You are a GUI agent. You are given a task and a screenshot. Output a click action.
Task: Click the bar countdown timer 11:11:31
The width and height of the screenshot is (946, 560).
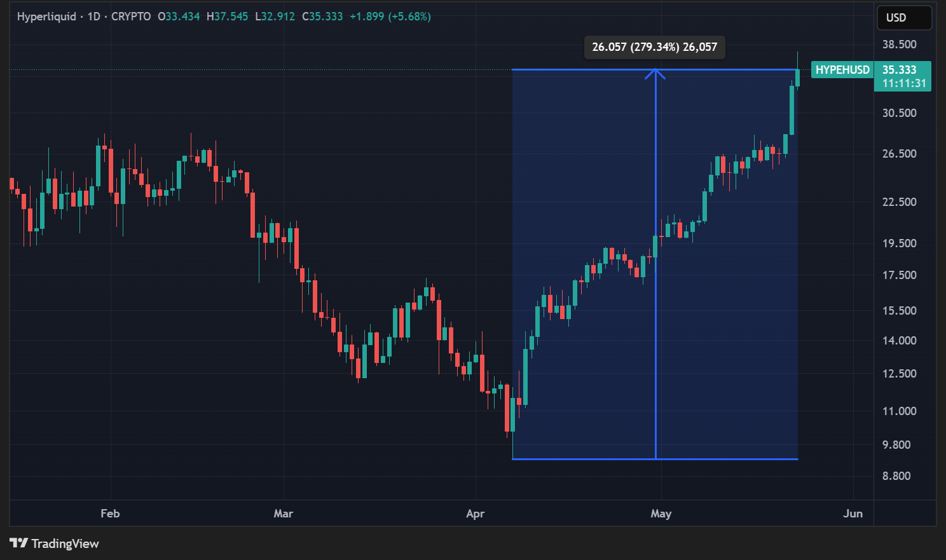pos(903,83)
